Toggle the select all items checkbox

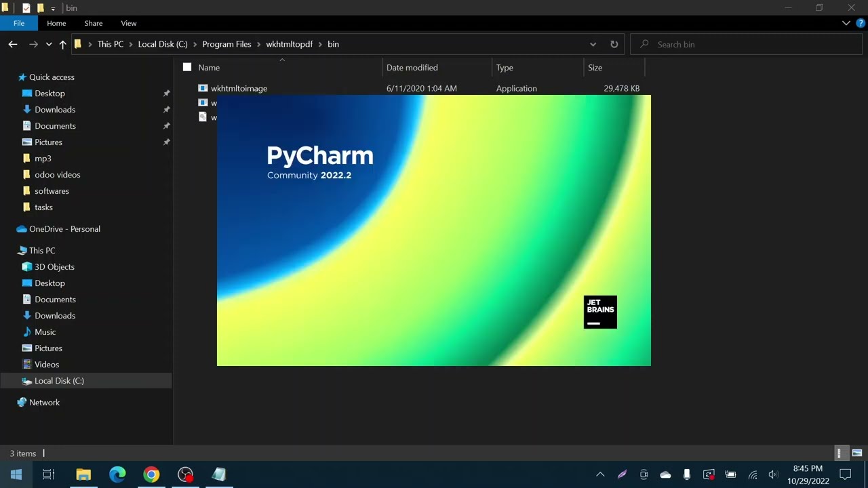pyautogui.click(x=187, y=67)
